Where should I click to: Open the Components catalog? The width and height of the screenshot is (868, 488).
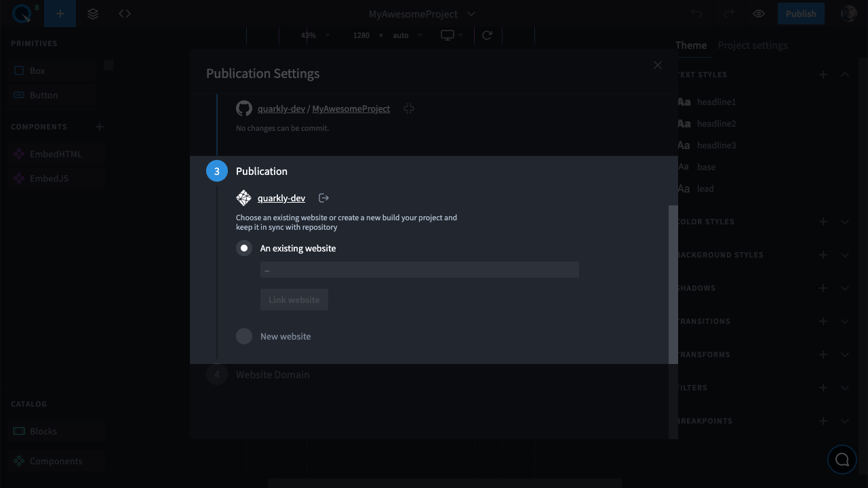click(58, 461)
